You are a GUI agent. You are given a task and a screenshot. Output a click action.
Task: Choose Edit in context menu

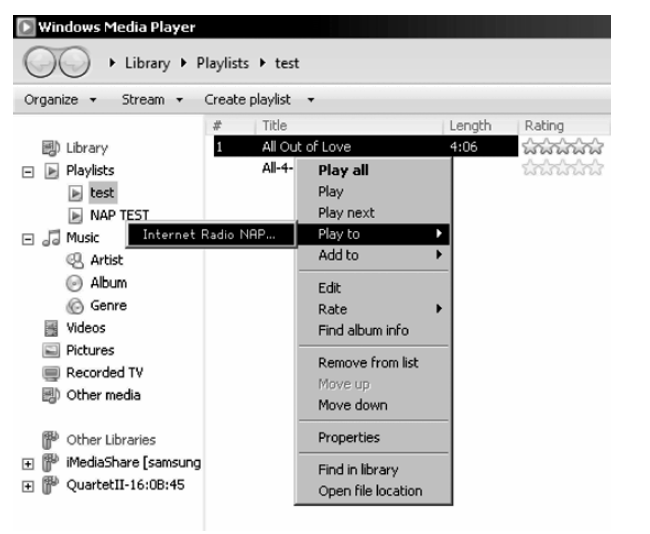pos(373,288)
